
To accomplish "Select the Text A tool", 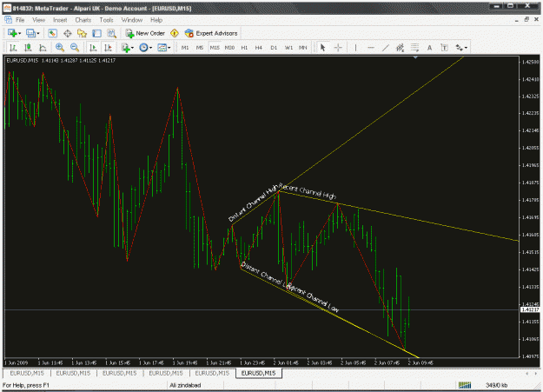I will pyautogui.click(x=429, y=48).
